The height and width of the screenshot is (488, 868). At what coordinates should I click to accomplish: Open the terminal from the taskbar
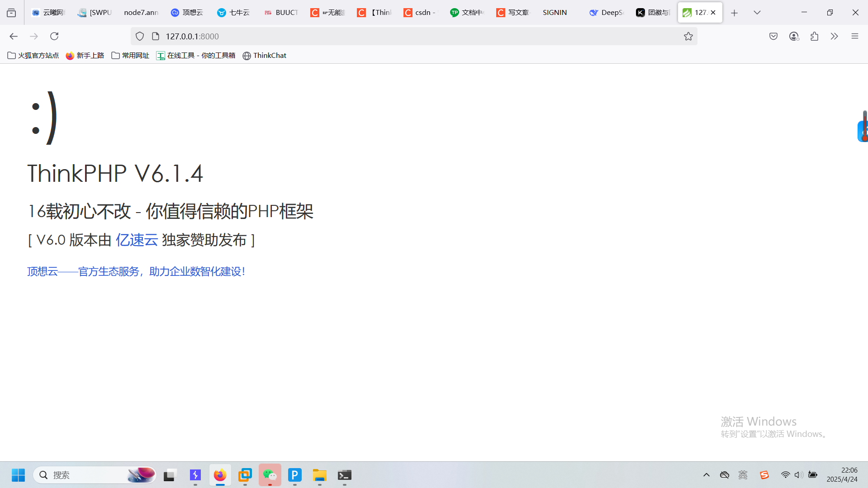point(344,475)
